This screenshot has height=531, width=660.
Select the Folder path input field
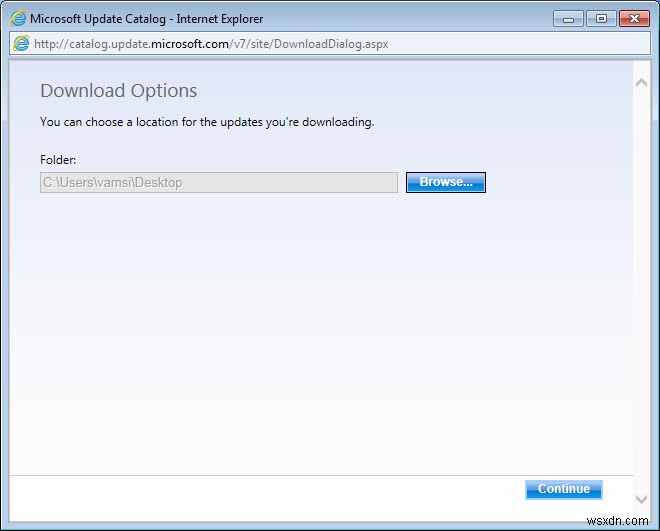(219, 182)
